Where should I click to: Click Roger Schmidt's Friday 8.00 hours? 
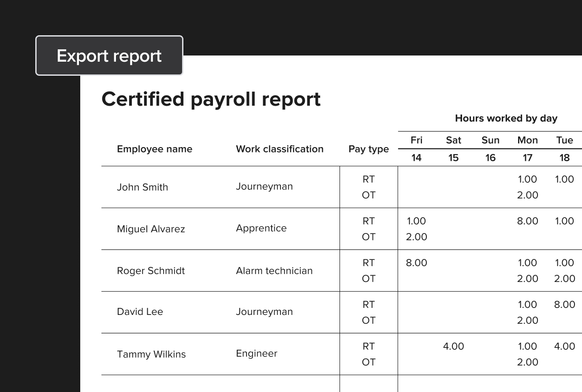pyautogui.click(x=416, y=263)
